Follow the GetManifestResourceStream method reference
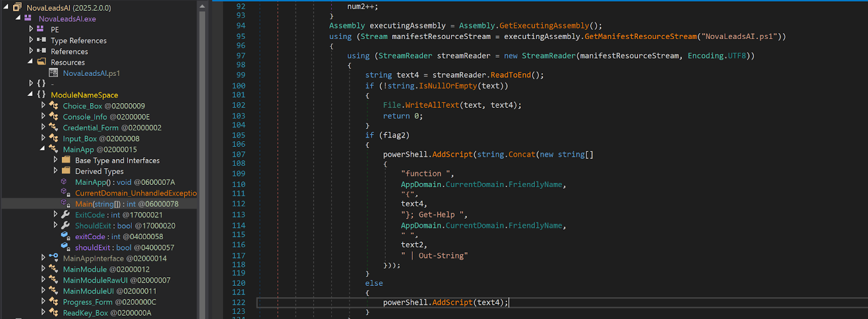868x319 pixels. pos(641,36)
